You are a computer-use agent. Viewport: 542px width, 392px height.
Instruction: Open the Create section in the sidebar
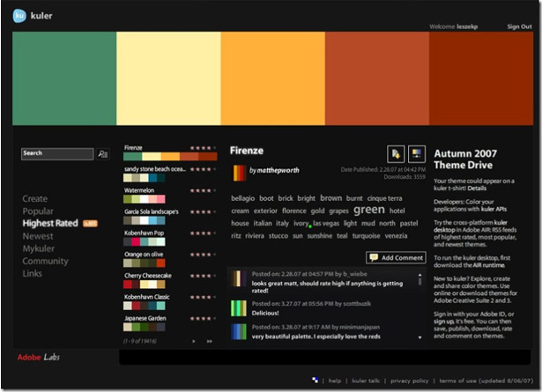tap(35, 199)
